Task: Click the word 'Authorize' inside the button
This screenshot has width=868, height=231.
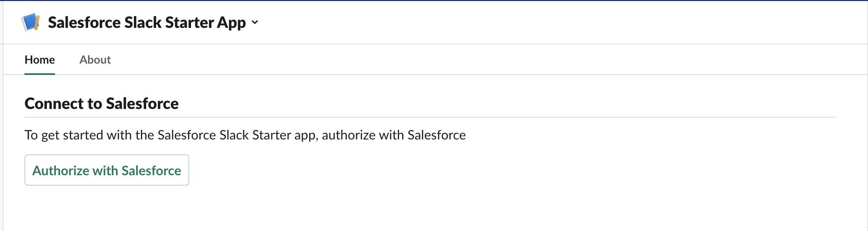Action: (x=61, y=170)
